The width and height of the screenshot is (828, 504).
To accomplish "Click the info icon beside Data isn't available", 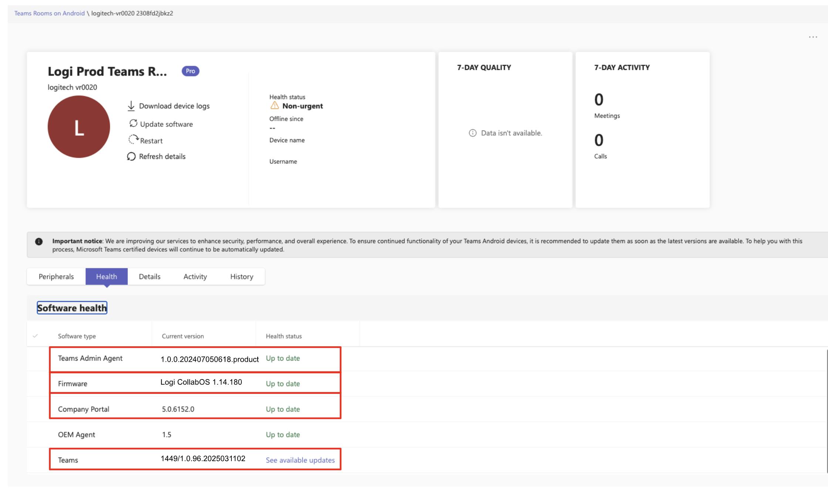I will coord(472,133).
